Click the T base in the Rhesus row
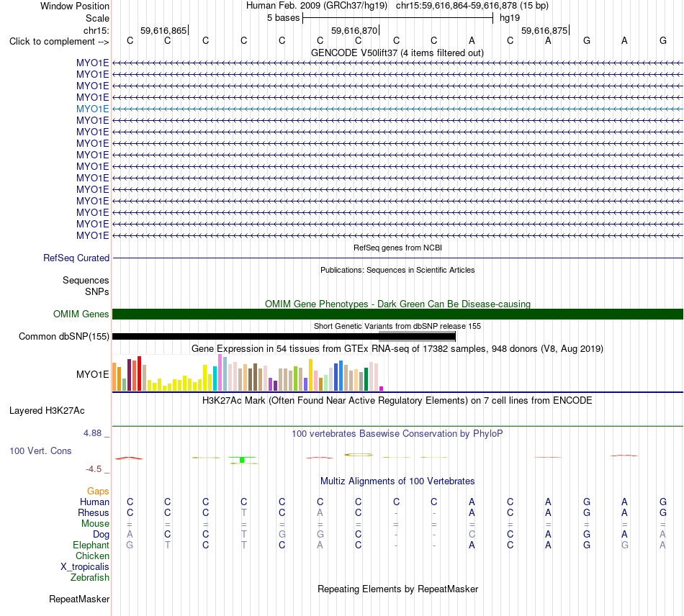Image resolution: width=684 pixels, height=616 pixels. point(244,512)
